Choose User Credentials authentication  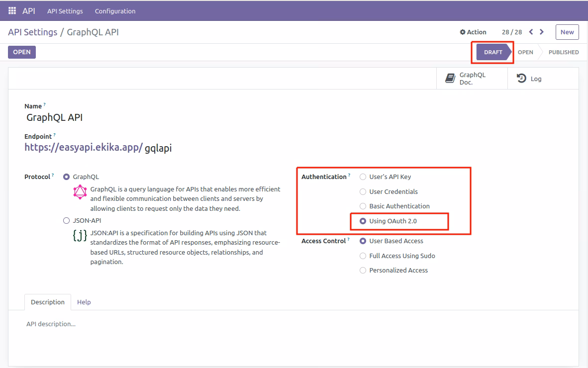[x=363, y=192]
